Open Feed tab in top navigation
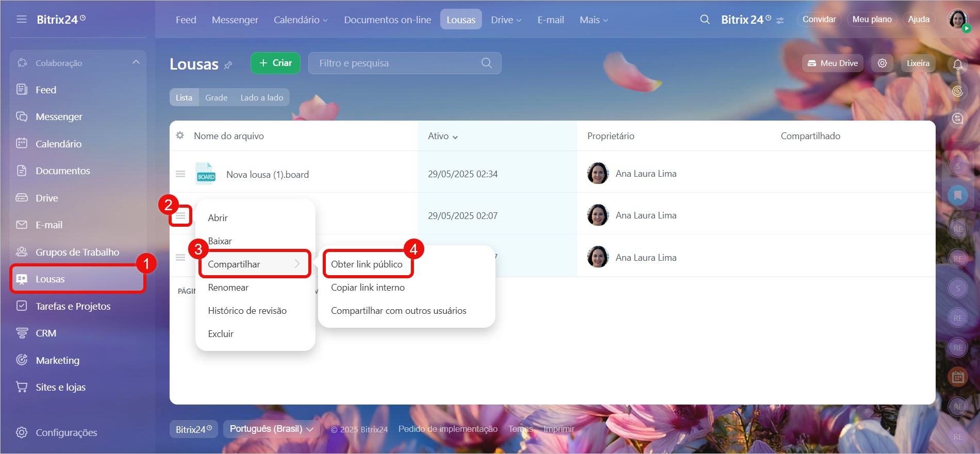The width and height of the screenshot is (980, 454). 186,20
